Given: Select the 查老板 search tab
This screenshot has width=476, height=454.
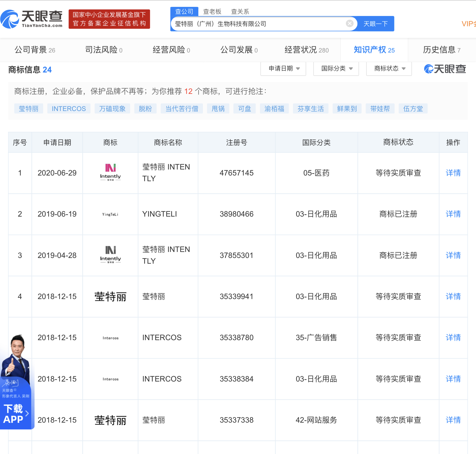Looking at the screenshot, I should [212, 11].
